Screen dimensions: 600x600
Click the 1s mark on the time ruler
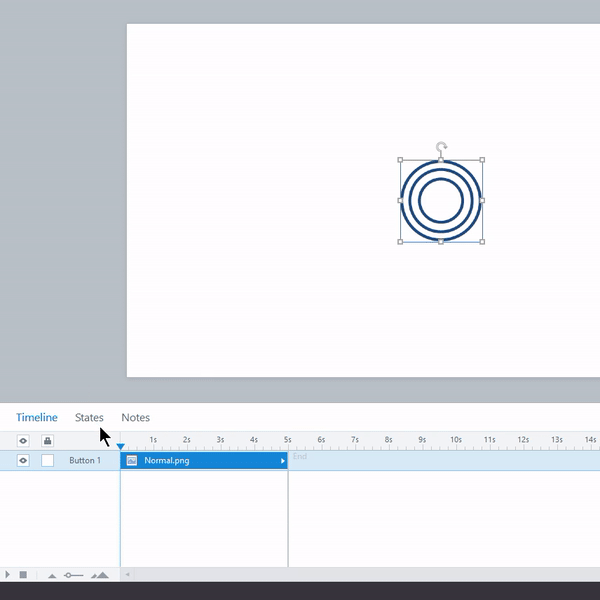click(153, 440)
